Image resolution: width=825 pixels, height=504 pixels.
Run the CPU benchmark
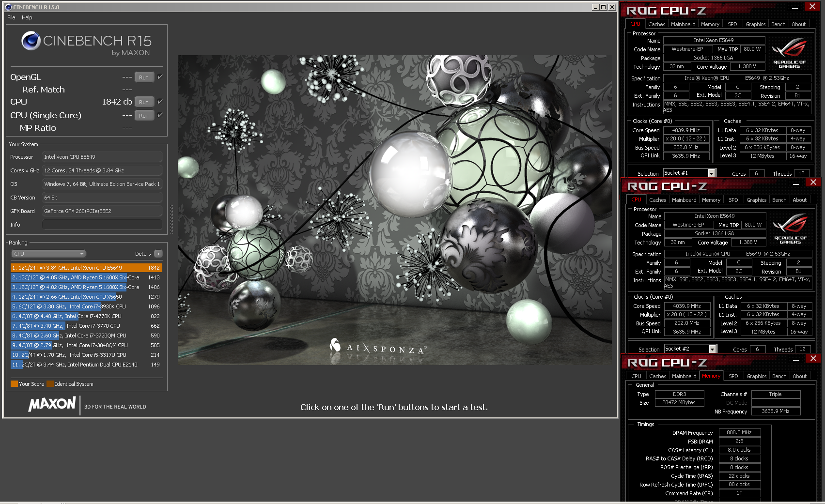coord(144,102)
